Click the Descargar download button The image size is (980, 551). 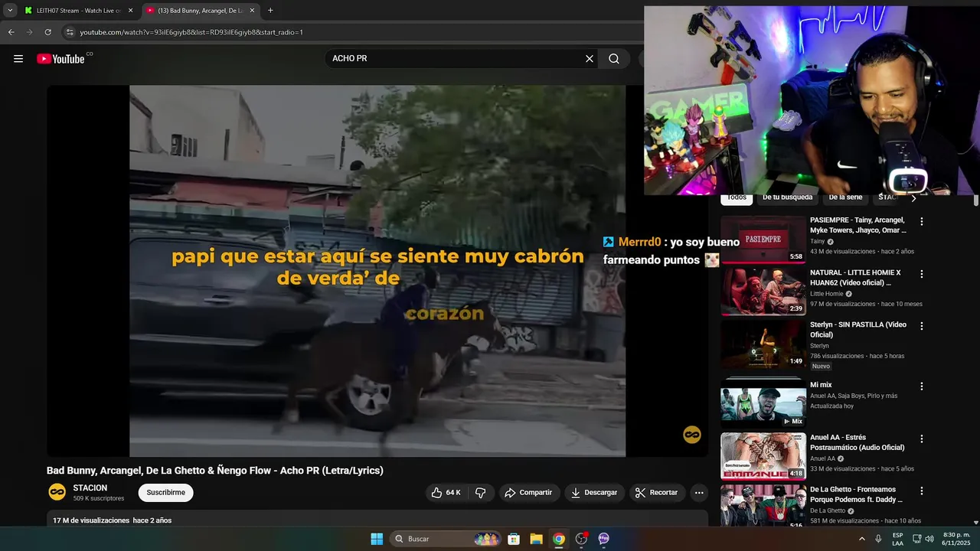tap(594, 493)
